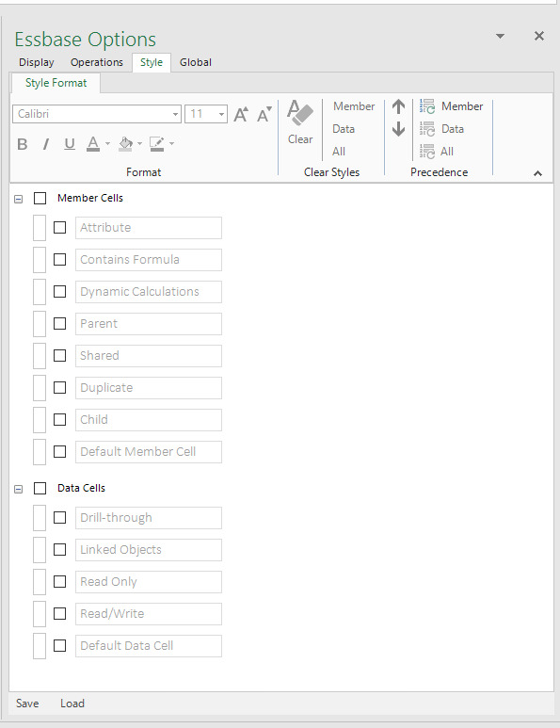Click the move precedence down arrow
The height and width of the screenshot is (728, 560).
398,129
